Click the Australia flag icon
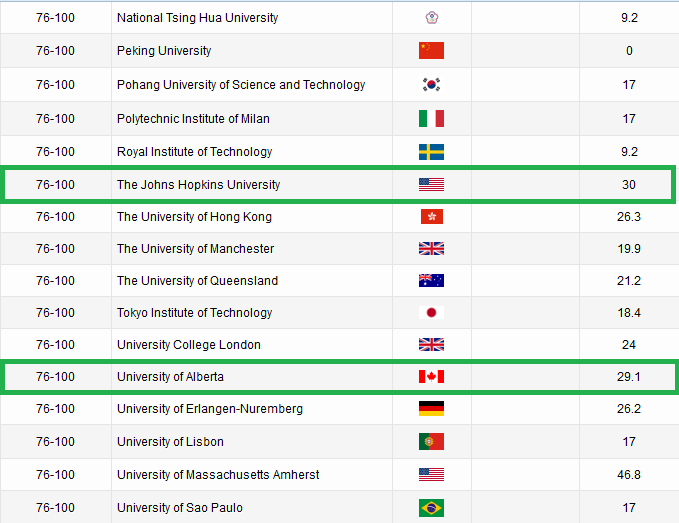This screenshot has width=679, height=523. [x=431, y=281]
